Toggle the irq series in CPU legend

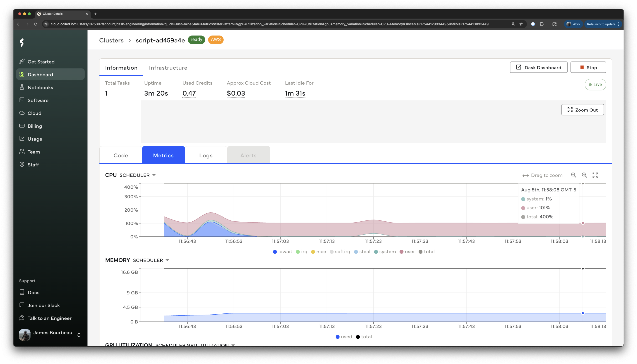point(301,251)
